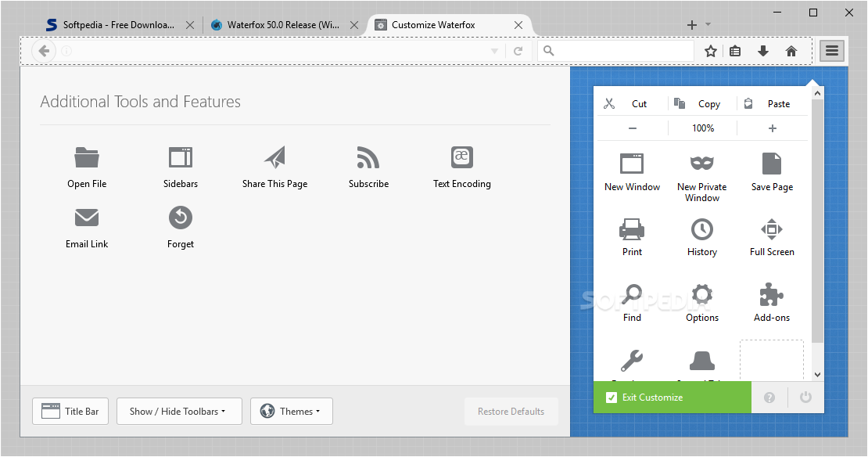The width and height of the screenshot is (868, 457).
Task: Select the Find magnifier icon
Action: click(632, 295)
